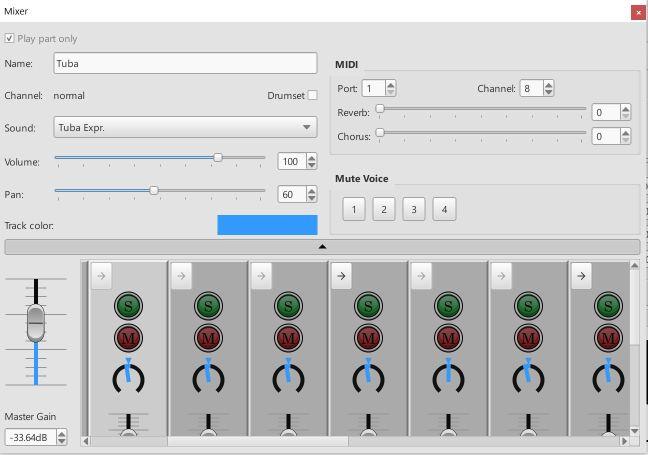Image resolution: width=648 pixels, height=455 pixels.
Task: Increase the Reverb value spinner
Action: click(625, 108)
